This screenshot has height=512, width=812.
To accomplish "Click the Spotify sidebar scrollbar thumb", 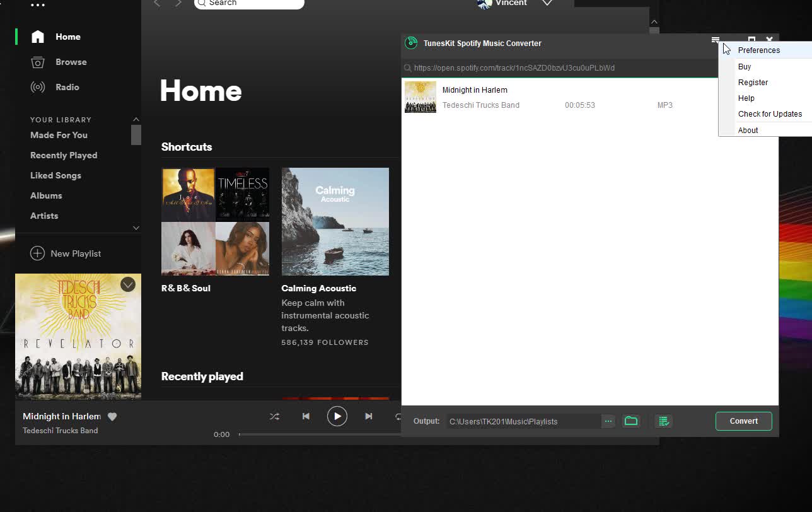I will 136,135.
